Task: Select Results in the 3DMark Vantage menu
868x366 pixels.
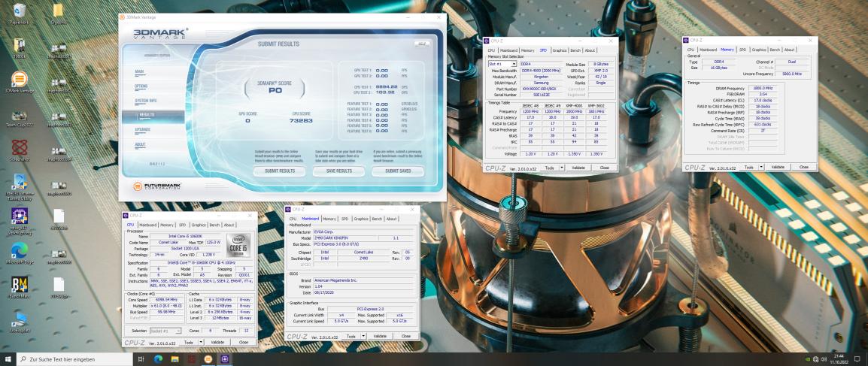Action: (x=153, y=115)
